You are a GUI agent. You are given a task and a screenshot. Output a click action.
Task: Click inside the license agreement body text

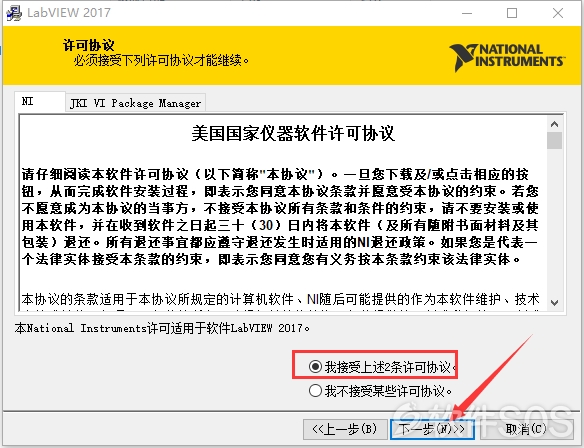click(x=280, y=217)
